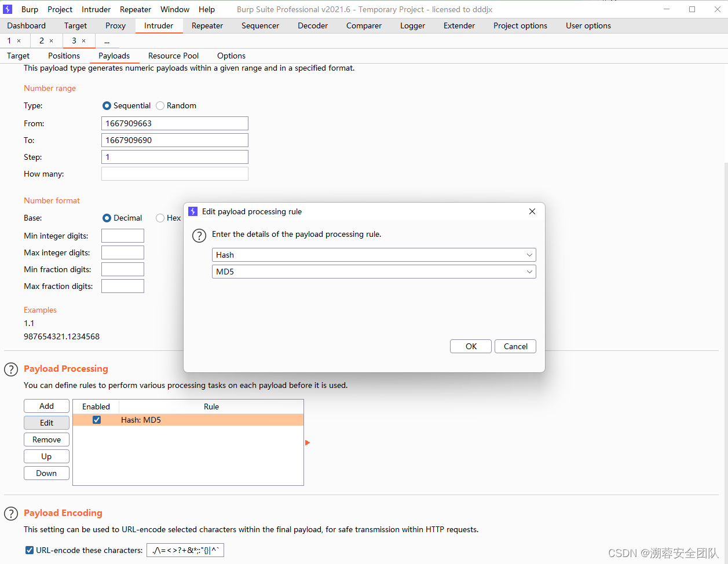Toggle URL-encode these characters checkbox
Image resolution: width=728 pixels, height=564 pixels.
tap(30, 550)
